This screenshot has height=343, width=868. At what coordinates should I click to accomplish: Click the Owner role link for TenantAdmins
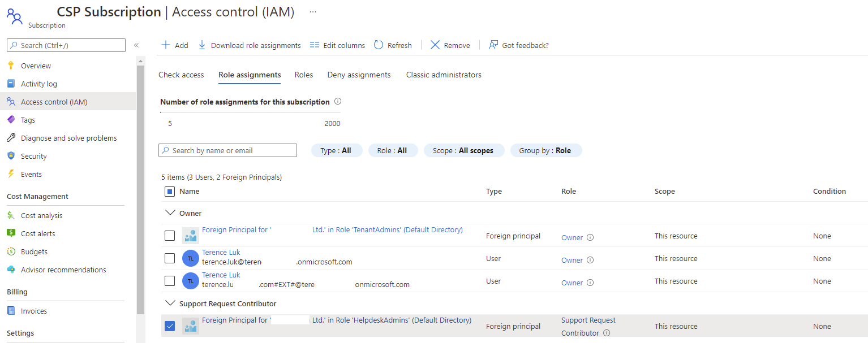(x=572, y=237)
